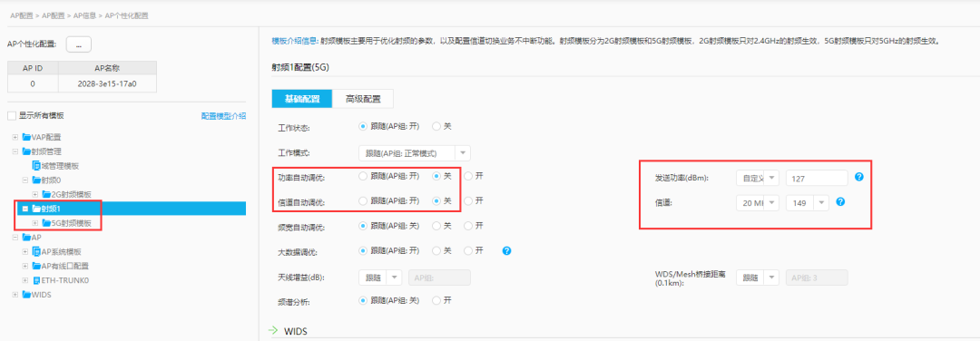Select 开 radio for 频谱分析

[436, 300]
